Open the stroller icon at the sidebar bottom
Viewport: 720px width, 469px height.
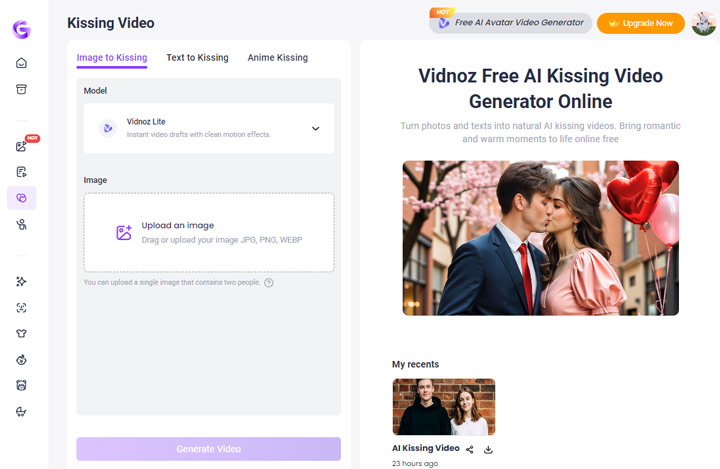point(21,412)
